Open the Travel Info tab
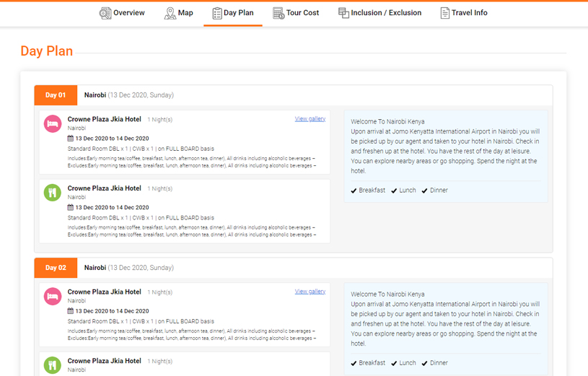This screenshot has height=376, width=588. [464, 13]
